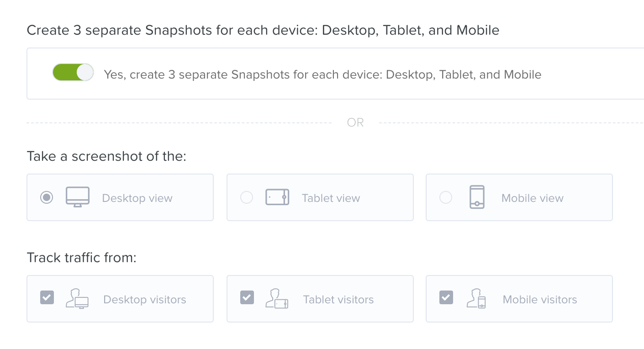Click the 'Mobile visitors' text label
This screenshot has width=644, height=349.
click(540, 300)
